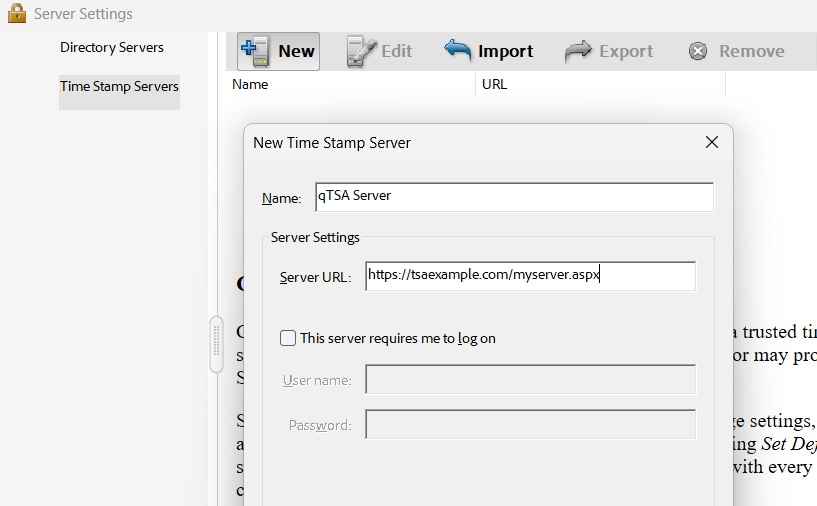Screen dimensions: 817x506
Task: Click the Password input field
Action: [x=530, y=424]
